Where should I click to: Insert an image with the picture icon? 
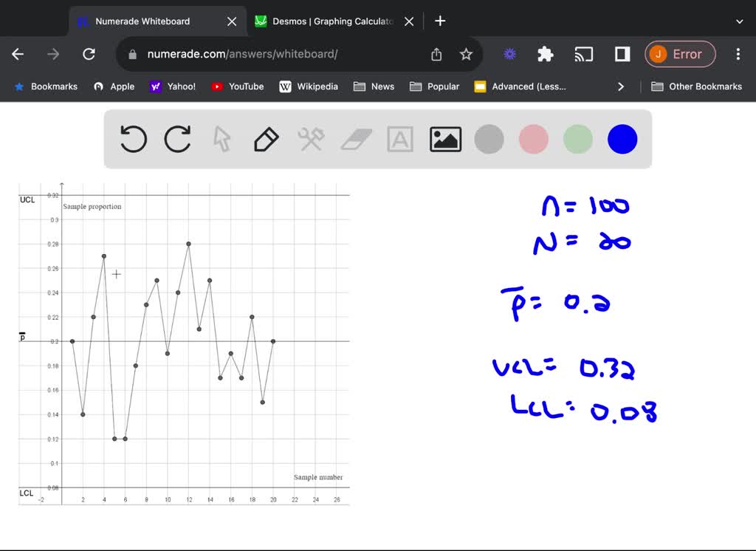(x=445, y=139)
